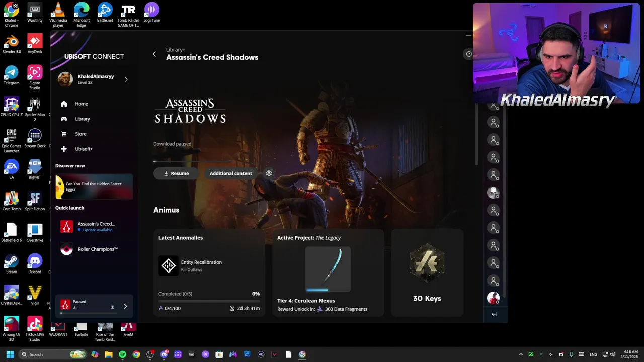Image resolution: width=644 pixels, height=362 pixels.
Task: Open Telegram desktop shortcut
Action: click(12, 76)
